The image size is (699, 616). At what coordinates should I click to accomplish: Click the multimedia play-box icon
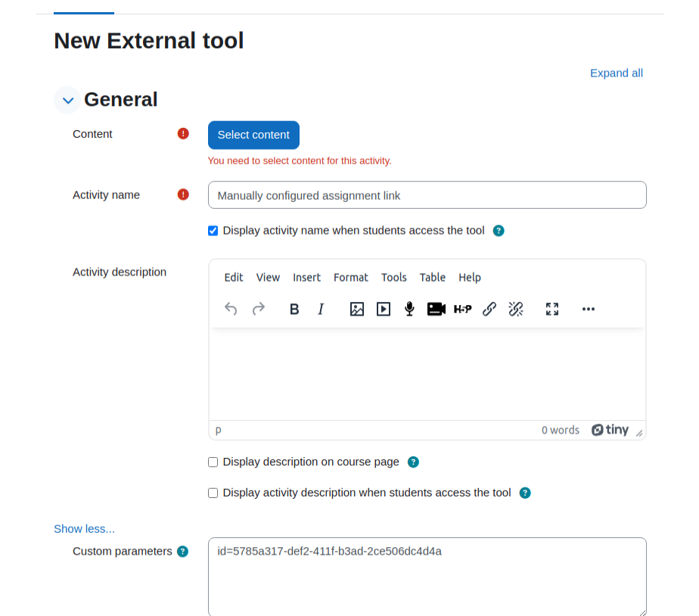pos(384,309)
